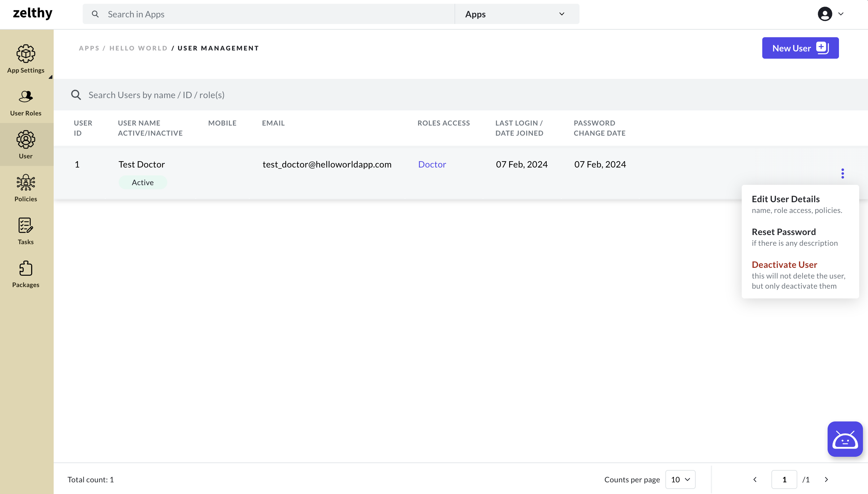Click the New User button
This screenshot has width=868, height=494.
click(x=800, y=48)
